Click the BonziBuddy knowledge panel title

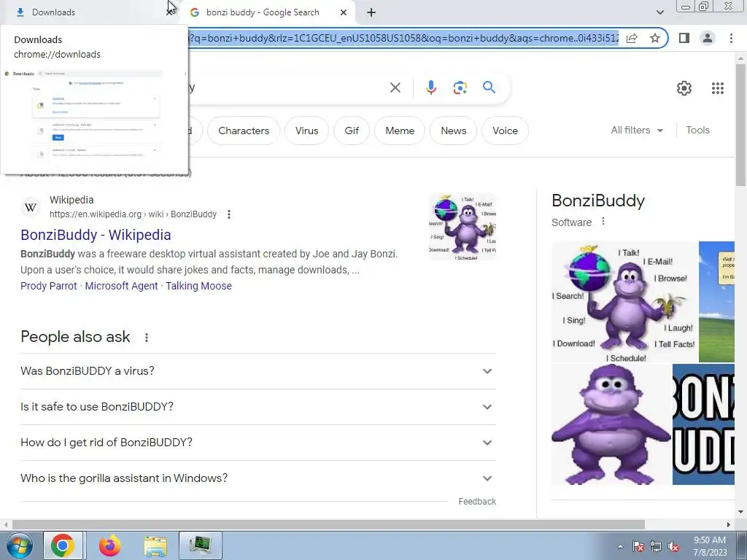tap(598, 201)
